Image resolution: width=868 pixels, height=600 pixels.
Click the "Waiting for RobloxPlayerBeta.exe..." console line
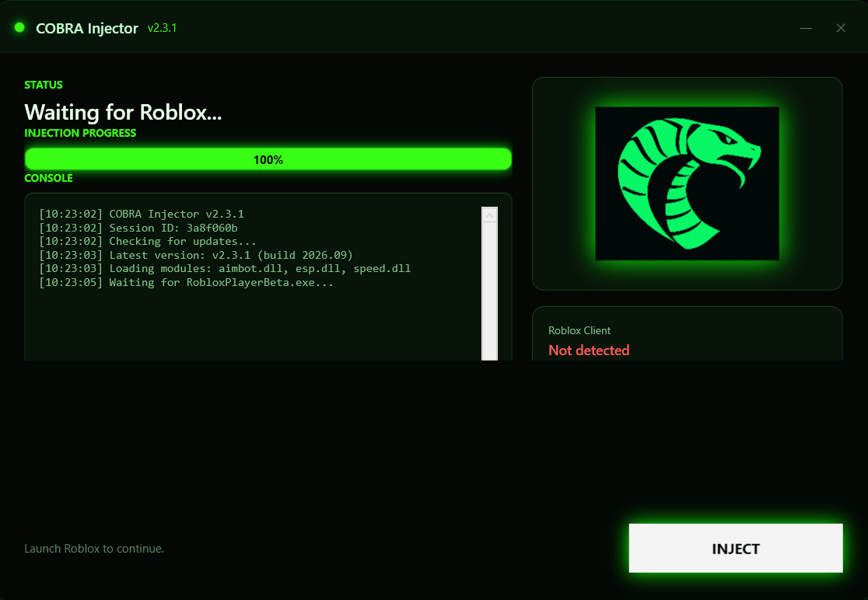pos(186,282)
